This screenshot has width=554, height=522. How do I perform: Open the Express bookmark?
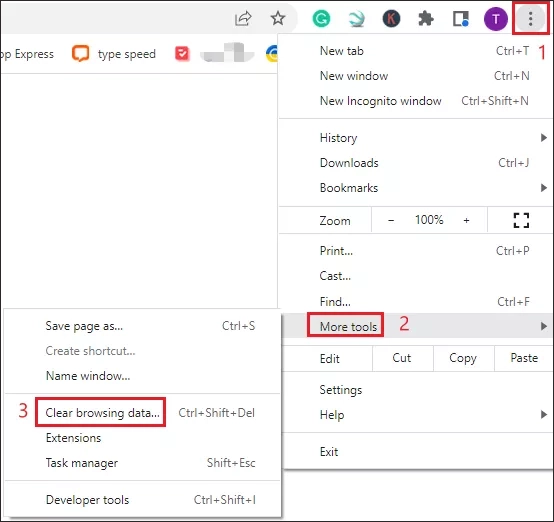[x=28, y=54]
